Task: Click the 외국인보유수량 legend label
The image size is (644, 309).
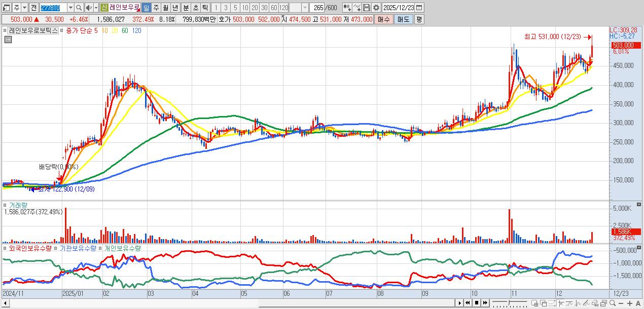Action: (30, 248)
